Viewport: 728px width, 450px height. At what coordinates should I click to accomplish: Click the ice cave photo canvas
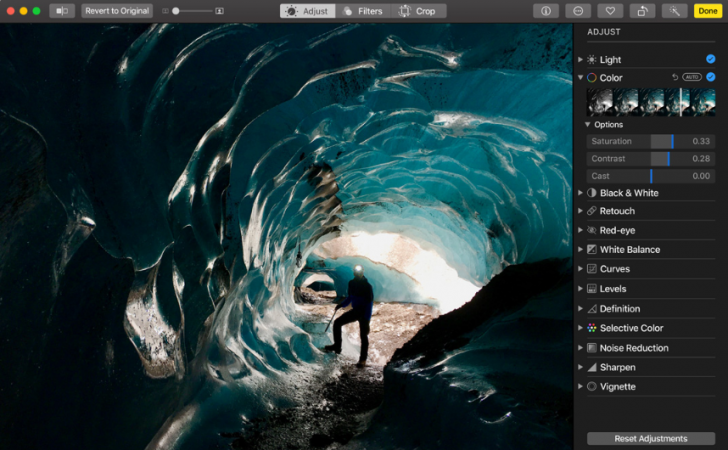pyautogui.click(x=286, y=236)
